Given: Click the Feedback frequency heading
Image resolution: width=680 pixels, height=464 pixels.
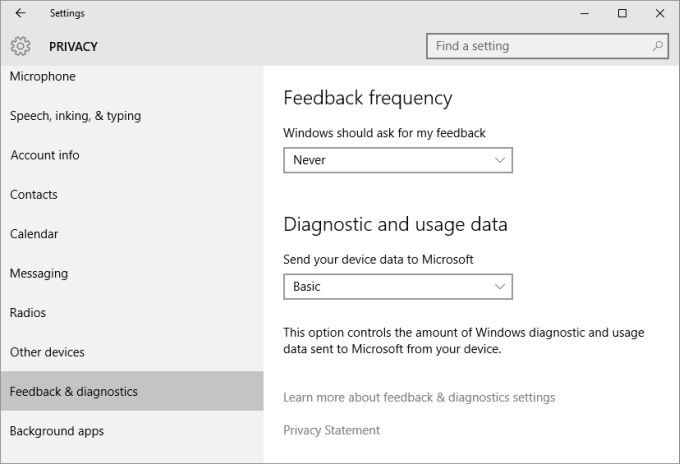Looking at the screenshot, I should [368, 98].
